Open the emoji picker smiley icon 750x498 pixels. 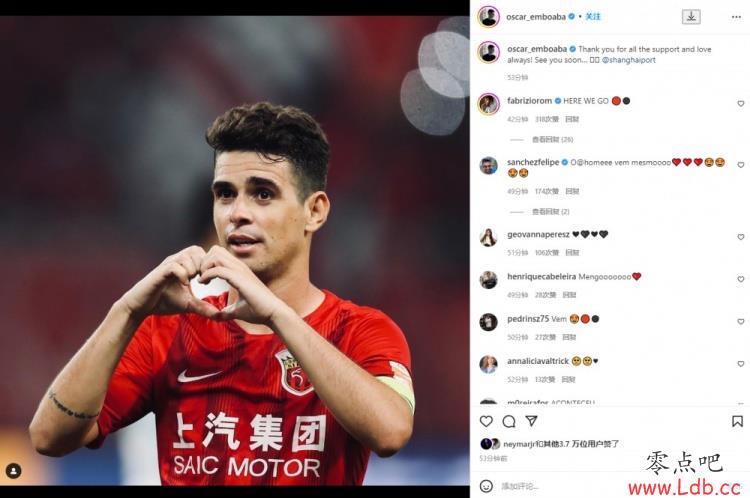coord(486,486)
